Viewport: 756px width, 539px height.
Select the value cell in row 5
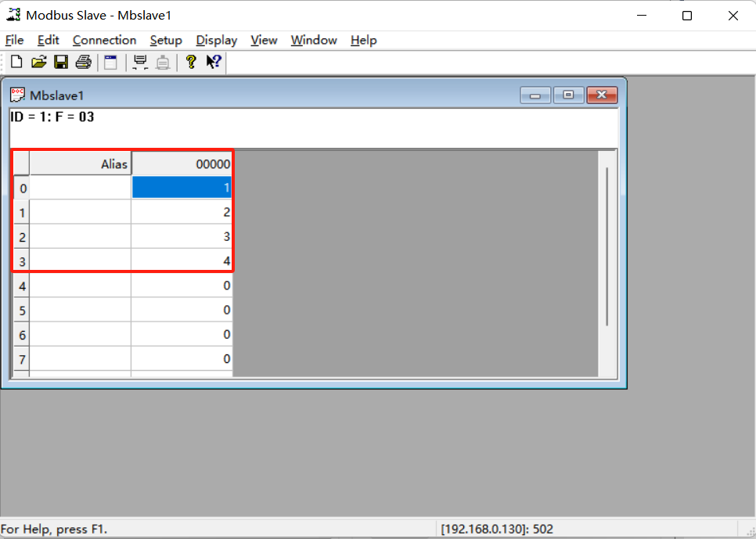pos(182,310)
